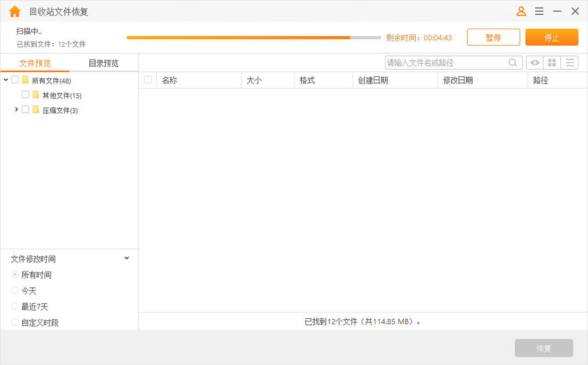Pause the scan with 暂停 button

tap(493, 37)
